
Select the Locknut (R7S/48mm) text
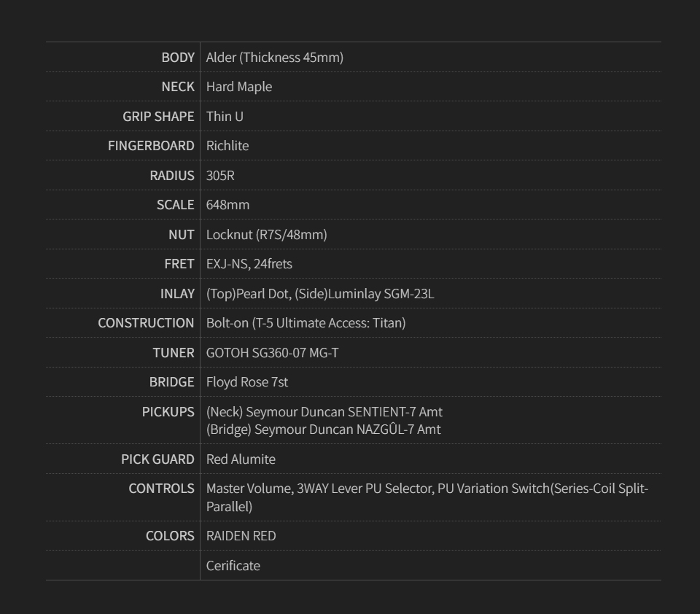[x=266, y=235]
